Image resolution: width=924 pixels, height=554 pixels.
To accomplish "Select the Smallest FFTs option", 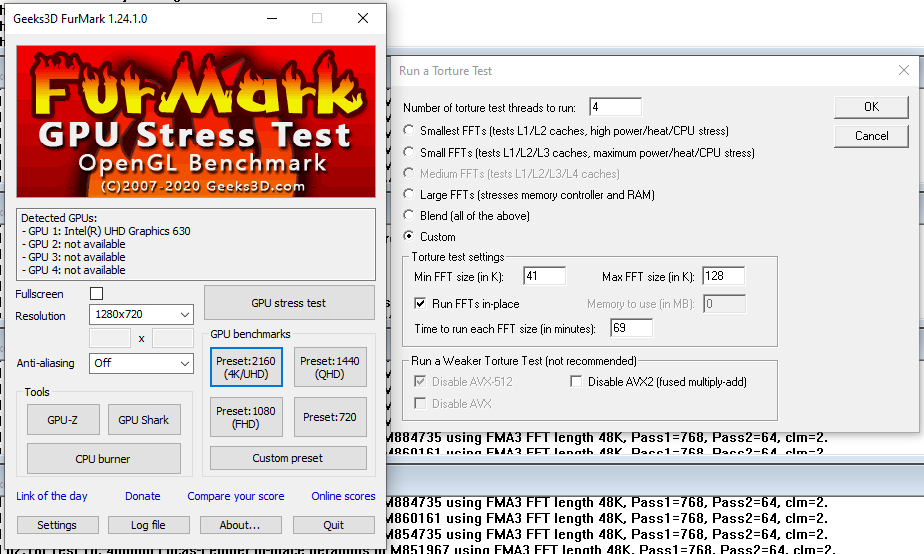I will pyautogui.click(x=408, y=130).
